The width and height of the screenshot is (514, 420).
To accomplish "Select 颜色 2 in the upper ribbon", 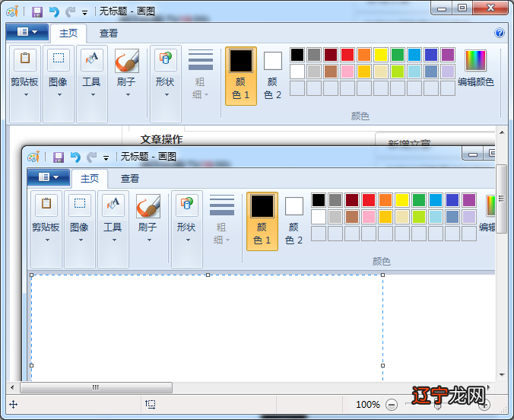I will tap(272, 75).
